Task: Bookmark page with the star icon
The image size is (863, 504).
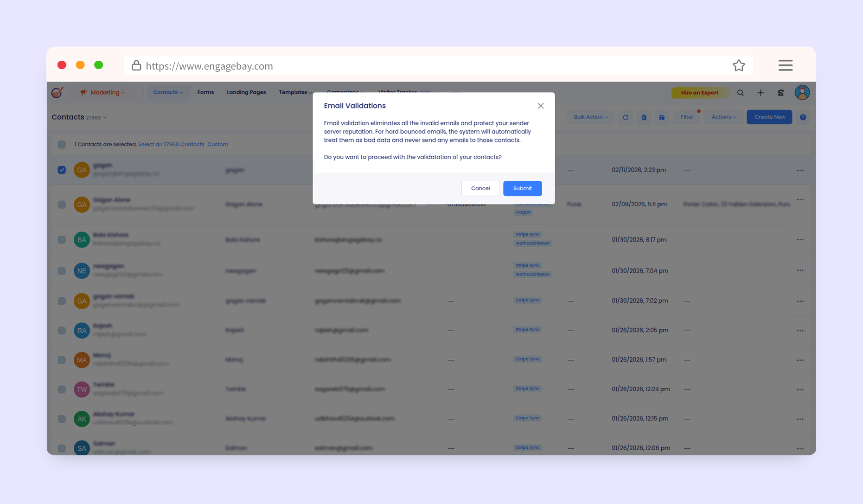Action: click(739, 65)
